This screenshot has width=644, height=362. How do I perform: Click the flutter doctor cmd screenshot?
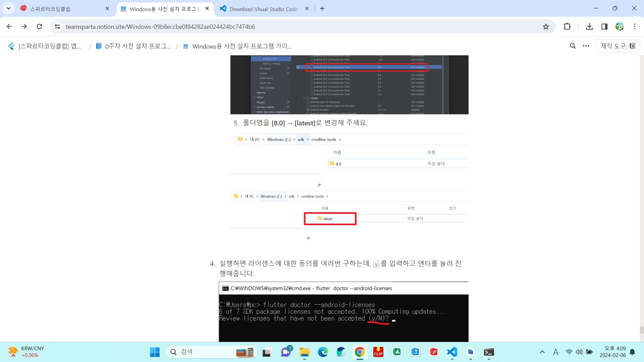coord(343,312)
